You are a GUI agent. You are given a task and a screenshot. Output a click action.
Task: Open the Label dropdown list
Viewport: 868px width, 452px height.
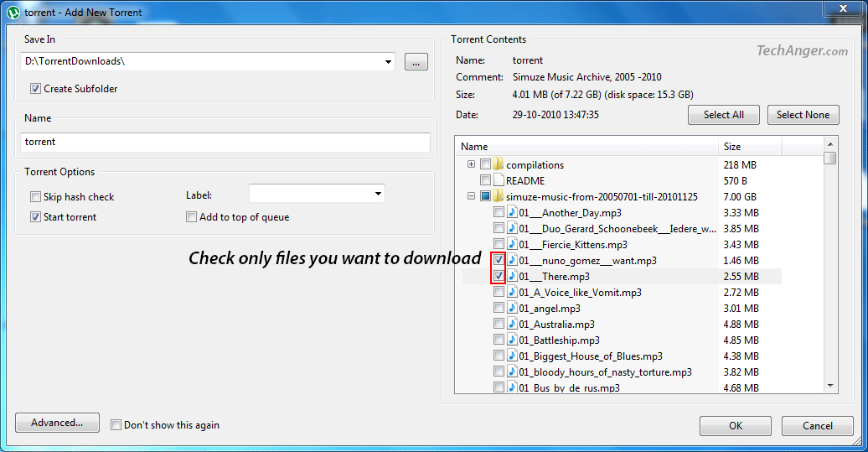(378, 195)
